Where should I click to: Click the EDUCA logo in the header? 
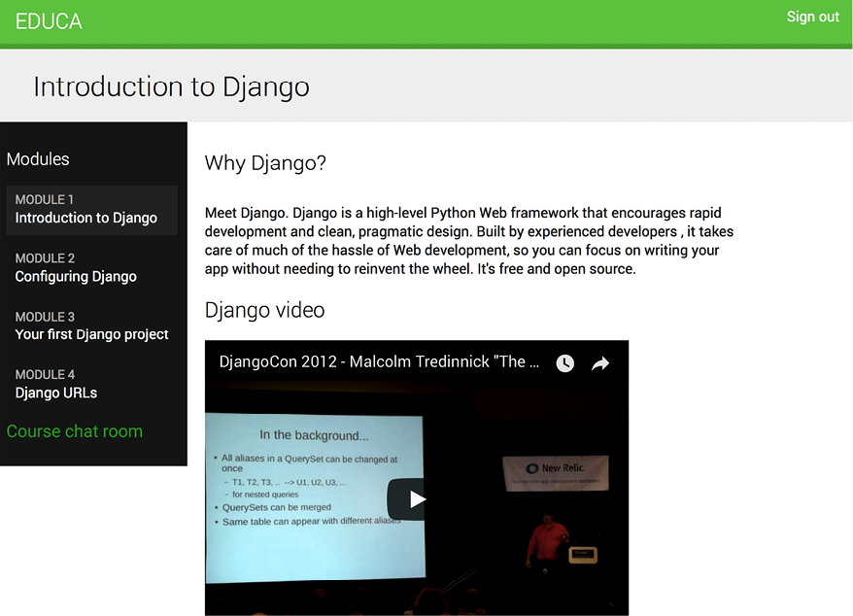(x=49, y=21)
